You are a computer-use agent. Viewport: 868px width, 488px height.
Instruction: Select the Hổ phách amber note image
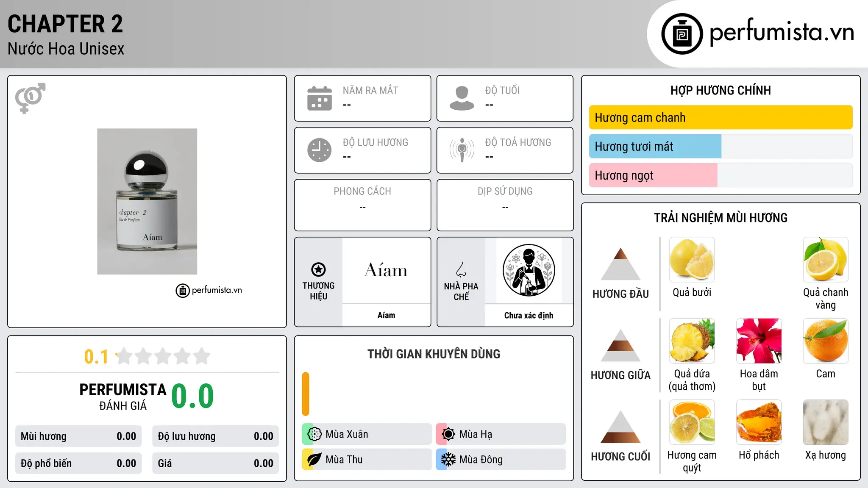pos(759,422)
